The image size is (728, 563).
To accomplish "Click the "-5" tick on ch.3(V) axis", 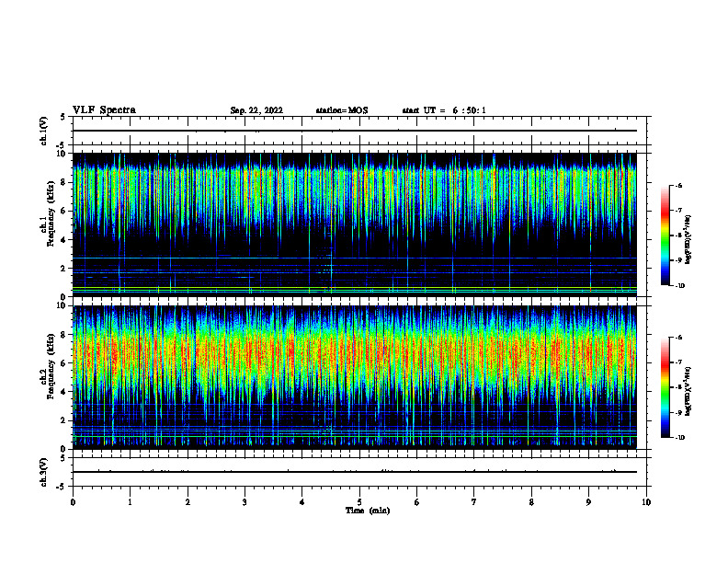I will pyautogui.click(x=62, y=487).
